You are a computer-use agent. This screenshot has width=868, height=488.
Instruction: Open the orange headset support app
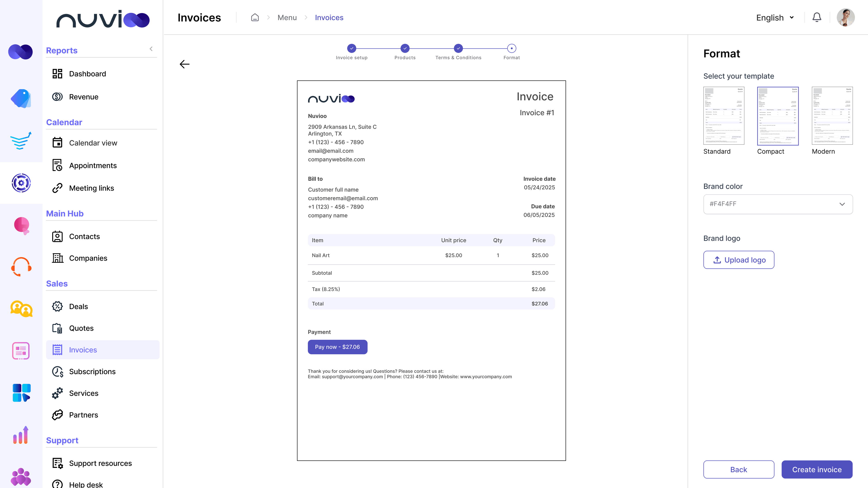coord(21,267)
